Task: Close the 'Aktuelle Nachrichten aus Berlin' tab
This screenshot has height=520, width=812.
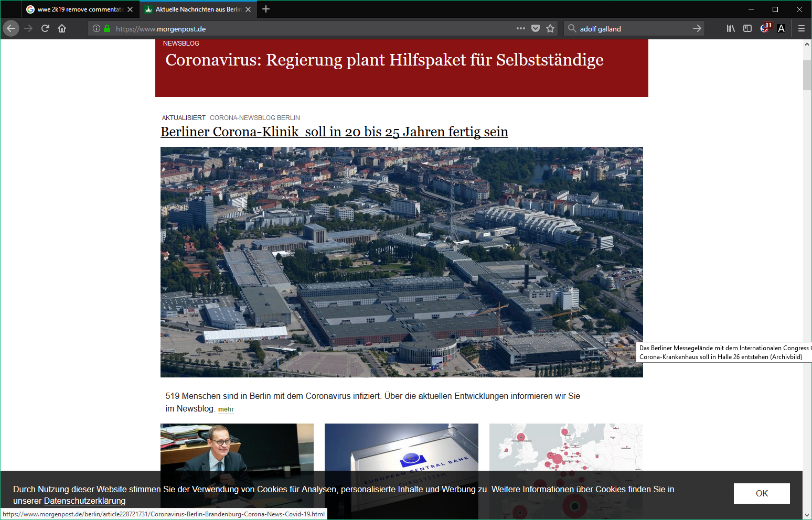Action: point(248,9)
